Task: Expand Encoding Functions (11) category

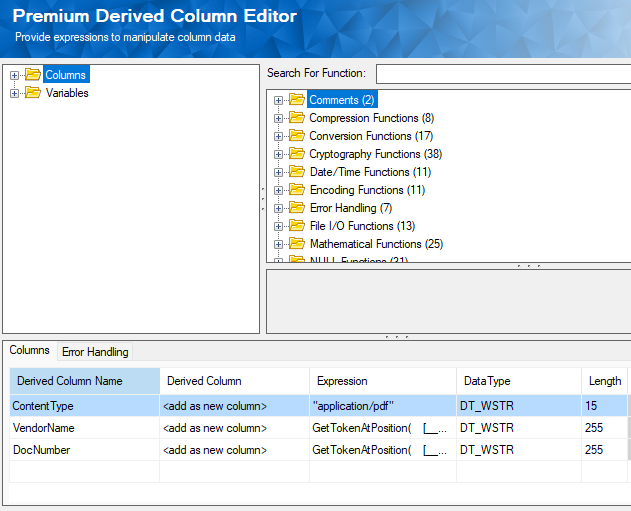Action: 278,190
